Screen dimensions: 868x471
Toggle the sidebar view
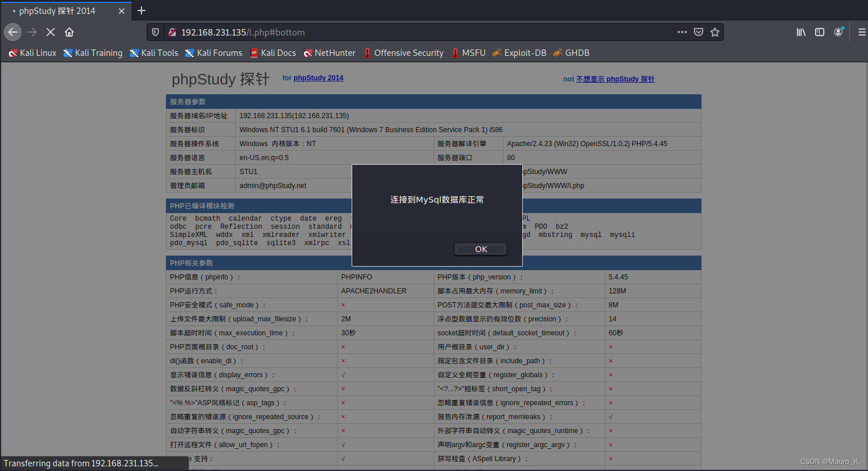(820, 32)
